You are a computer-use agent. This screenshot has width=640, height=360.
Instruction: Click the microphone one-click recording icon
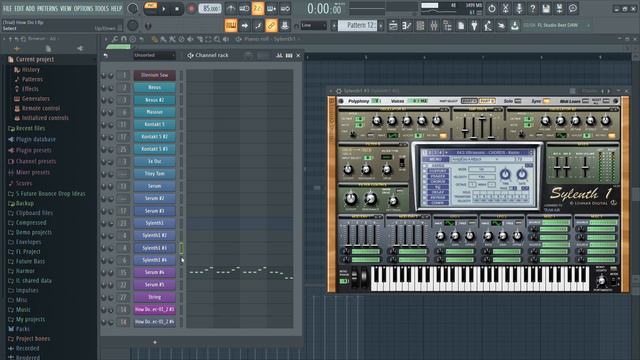[x=519, y=9]
